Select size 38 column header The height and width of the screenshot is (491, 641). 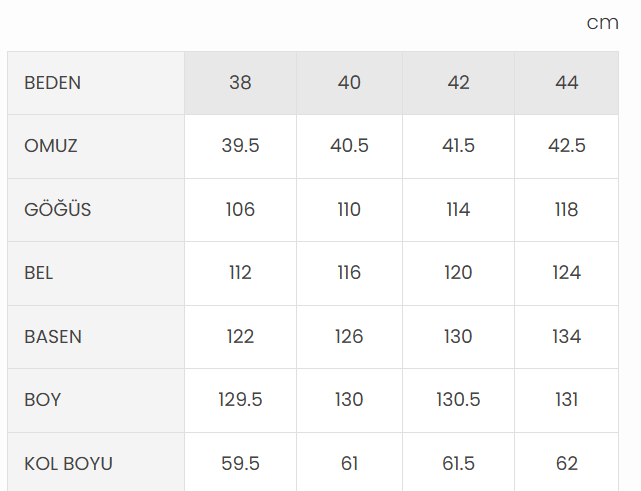(240, 83)
